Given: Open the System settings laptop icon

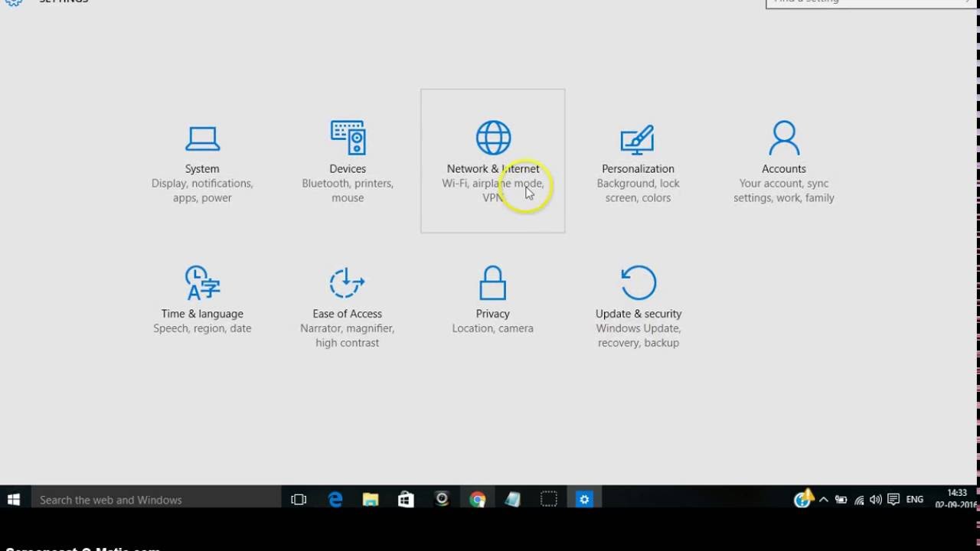Looking at the screenshot, I should pos(202,139).
